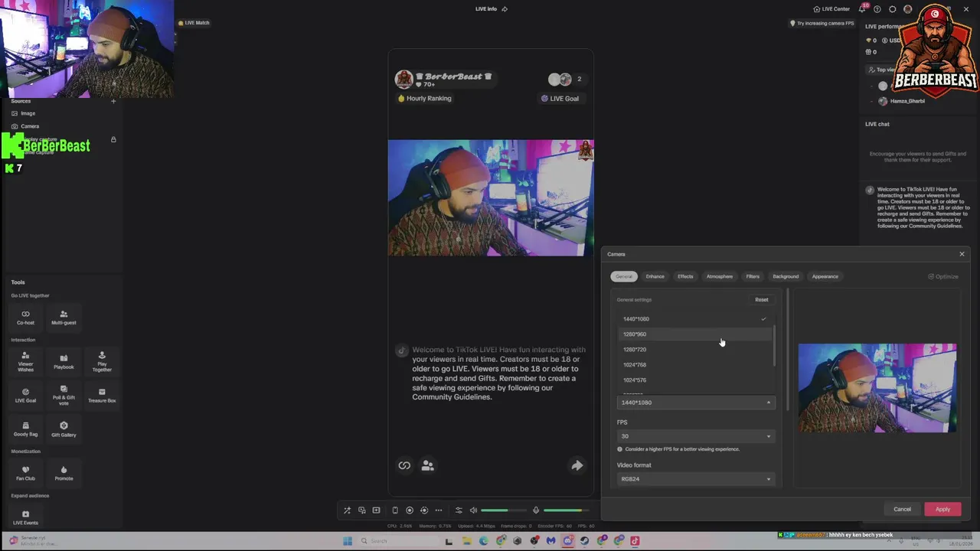Click the Hourly Ranking badge in preview

point(425,99)
